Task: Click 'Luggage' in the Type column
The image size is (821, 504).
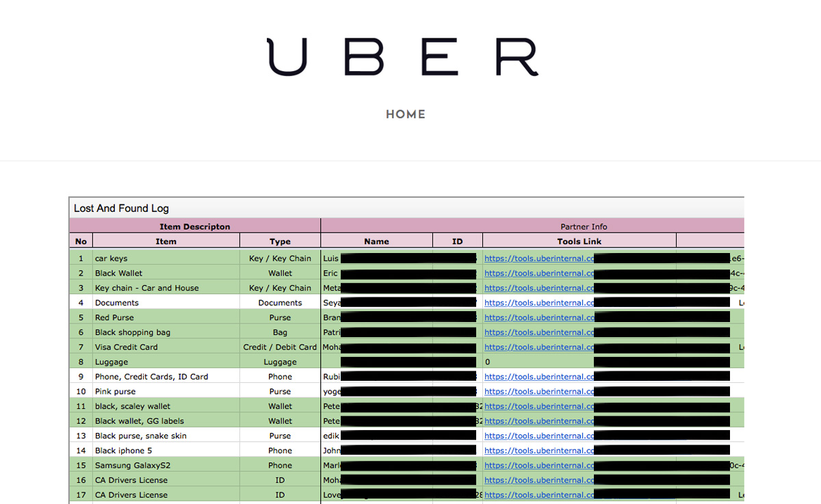Action: [280, 362]
